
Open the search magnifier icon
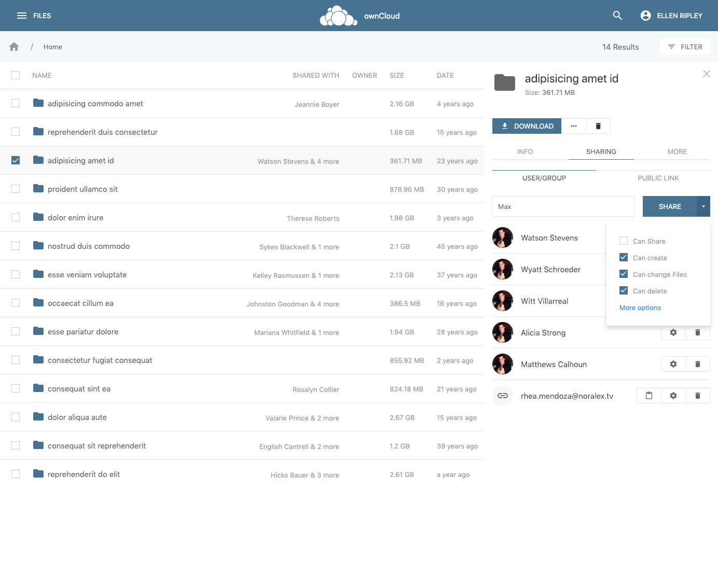(x=617, y=16)
